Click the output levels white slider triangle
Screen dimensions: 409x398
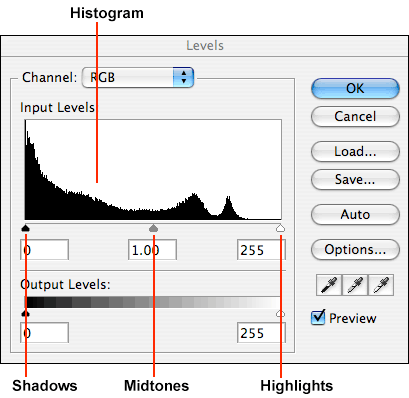(x=281, y=313)
